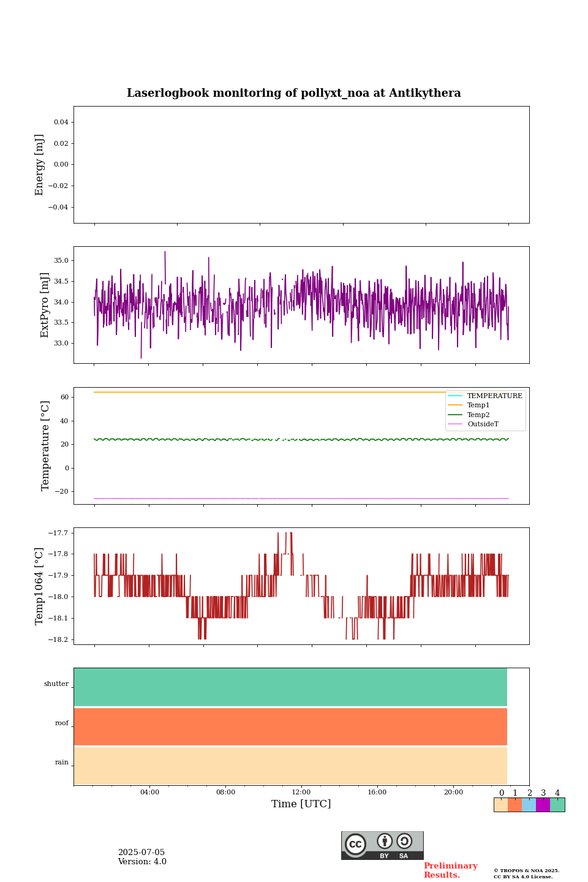The image size is (588, 882).
Task: Click the chart title Laserlogbook monitoring
Action: pyautogui.click(x=294, y=93)
